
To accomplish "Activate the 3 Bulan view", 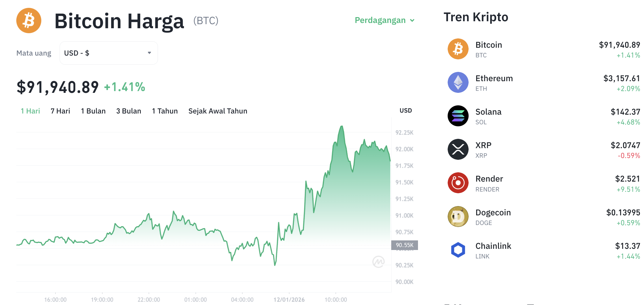I will tap(129, 111).
